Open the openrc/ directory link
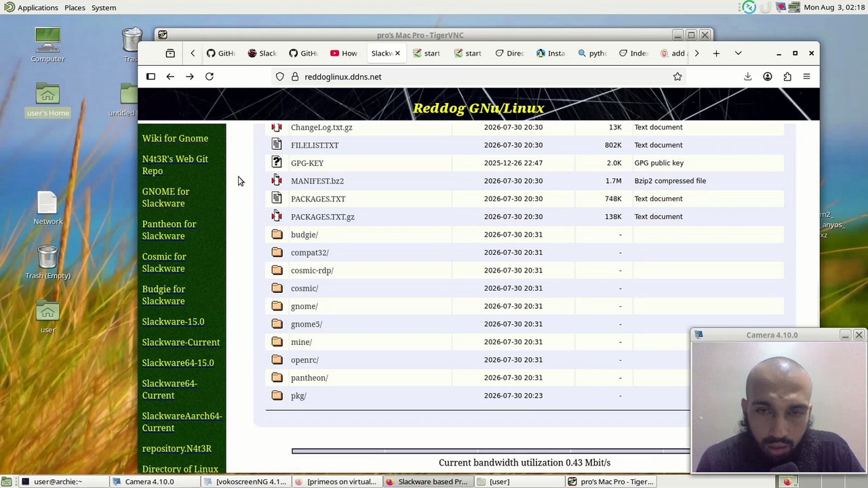The image size is (868, 488). (304, 360)
